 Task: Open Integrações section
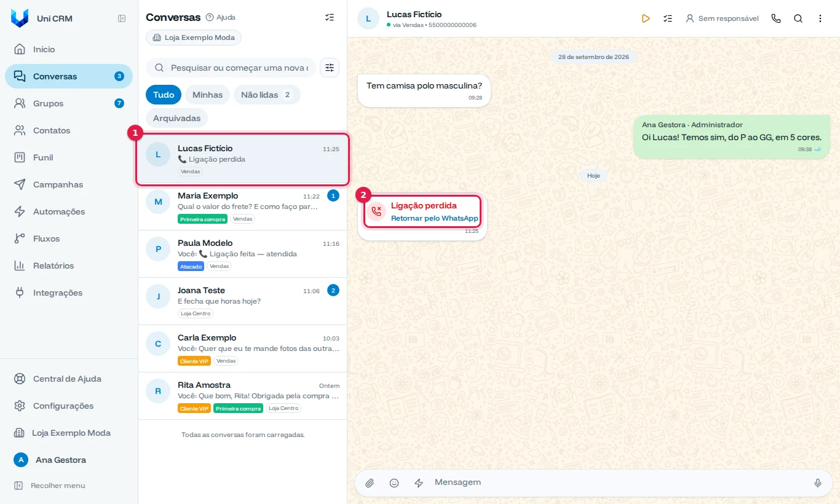(x=69, y=293)
